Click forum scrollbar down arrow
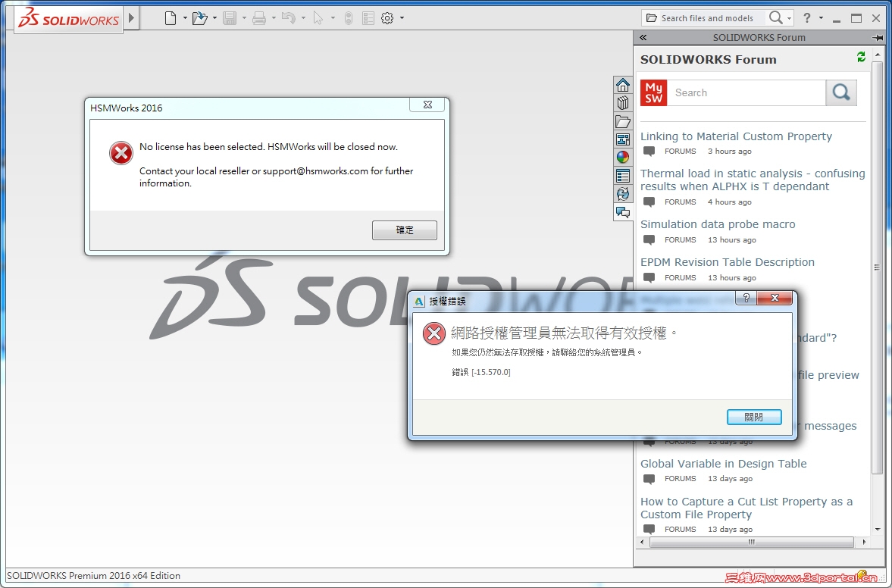The image size is (892, 588). [877, 529]
